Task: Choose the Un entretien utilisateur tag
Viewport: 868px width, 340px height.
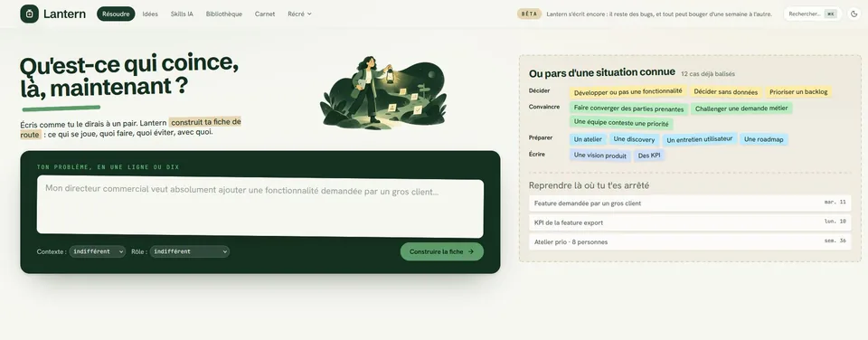Action: click(699, 139)
